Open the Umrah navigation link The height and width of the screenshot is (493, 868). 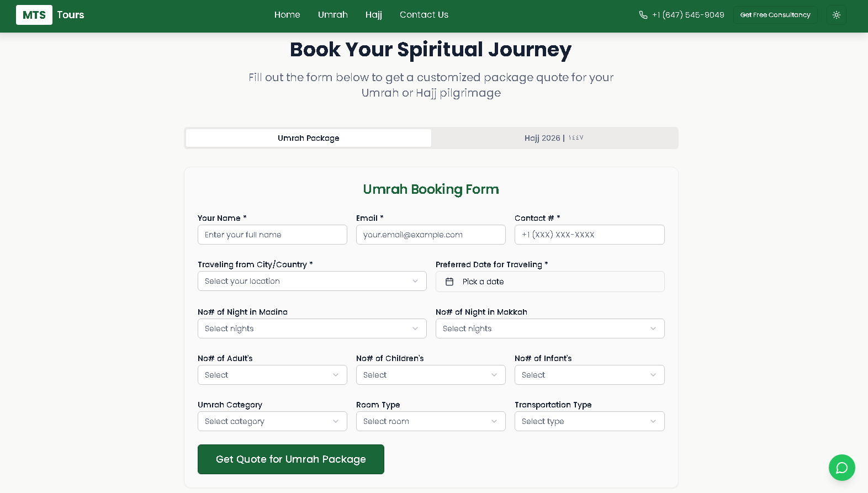point(333,15)
